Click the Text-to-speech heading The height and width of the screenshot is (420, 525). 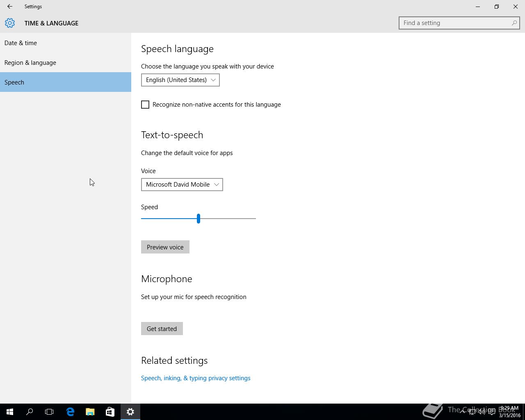point(172,135)
